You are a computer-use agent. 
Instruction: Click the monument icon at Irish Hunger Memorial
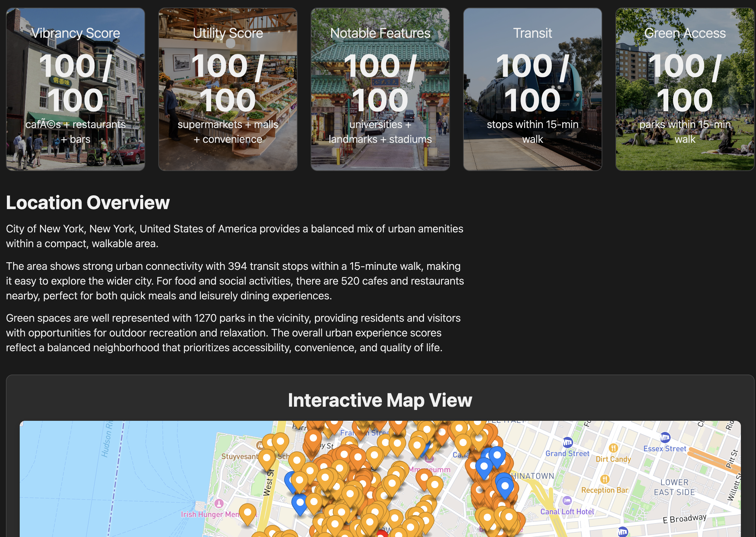tap(219, 504)
